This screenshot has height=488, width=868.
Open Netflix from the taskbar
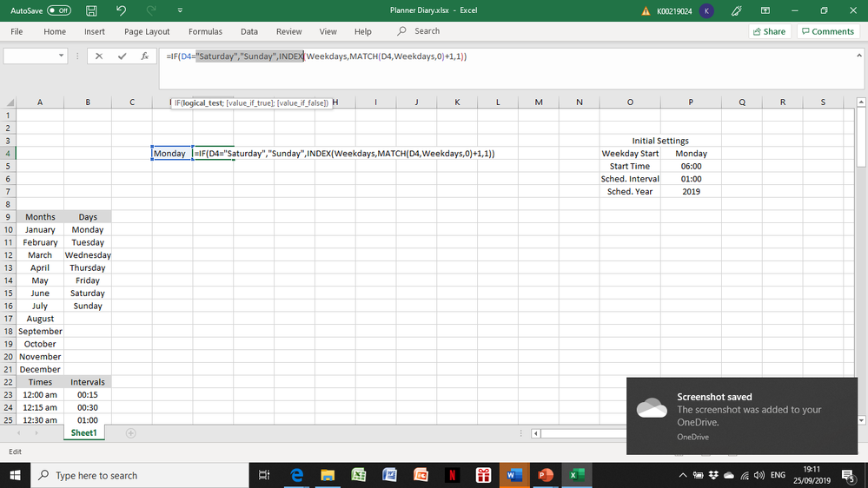point(453,475)
